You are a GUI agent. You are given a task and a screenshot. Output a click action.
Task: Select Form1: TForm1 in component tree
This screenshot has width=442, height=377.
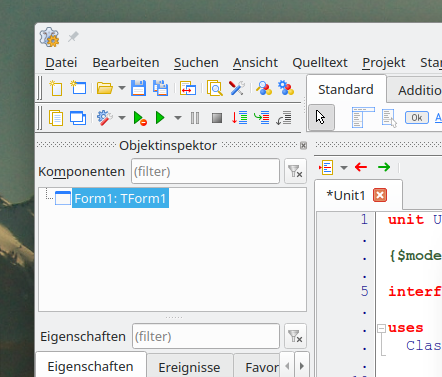[120, 198]
